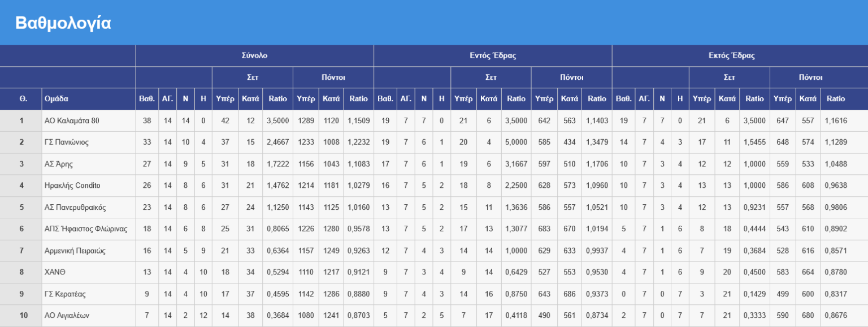Click the points value 1289
Viewport: 868px width, 327px height.
click(x=306, y=121)
